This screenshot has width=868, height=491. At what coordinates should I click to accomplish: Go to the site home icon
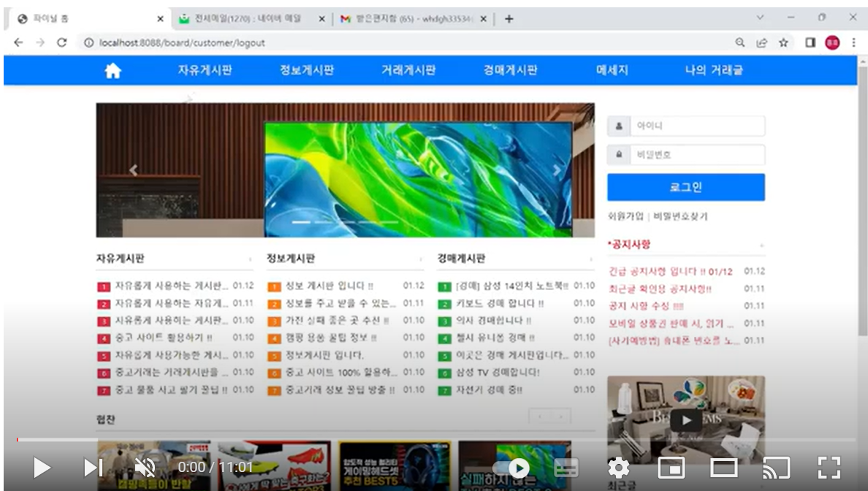pyautogui.click(x=113, y=70)
